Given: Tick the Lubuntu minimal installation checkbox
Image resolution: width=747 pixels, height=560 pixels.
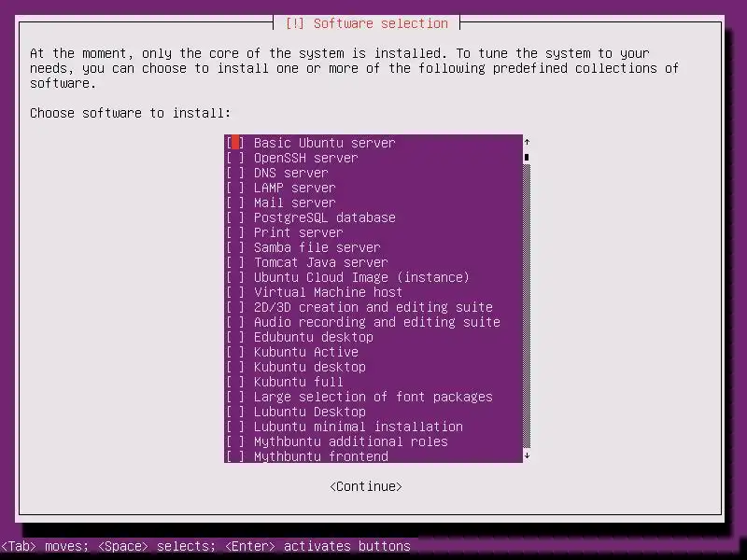Looking at the screenshot, I should [235, 427].
